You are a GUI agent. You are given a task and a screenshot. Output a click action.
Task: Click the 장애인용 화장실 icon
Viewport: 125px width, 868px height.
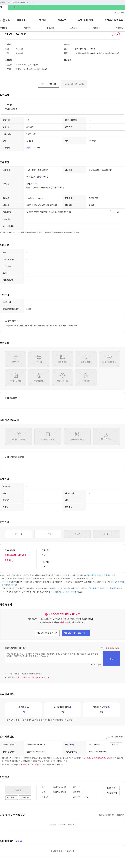point(77,437)
